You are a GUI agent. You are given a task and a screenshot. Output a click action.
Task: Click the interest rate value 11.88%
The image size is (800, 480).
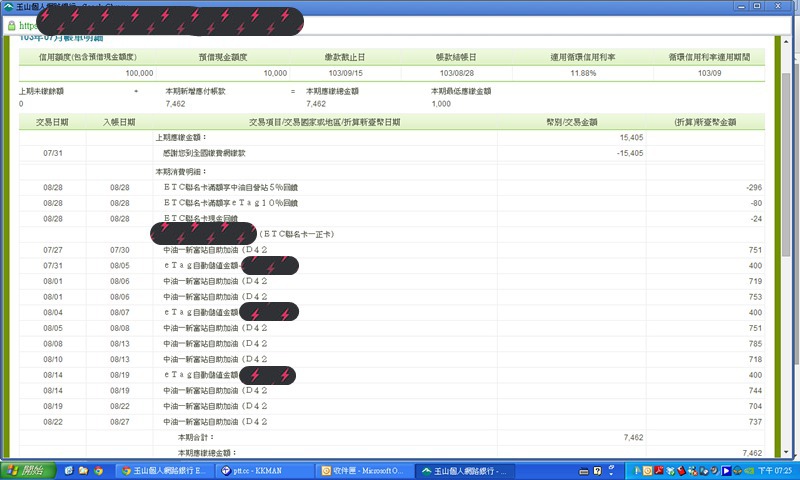coord(583,73)
